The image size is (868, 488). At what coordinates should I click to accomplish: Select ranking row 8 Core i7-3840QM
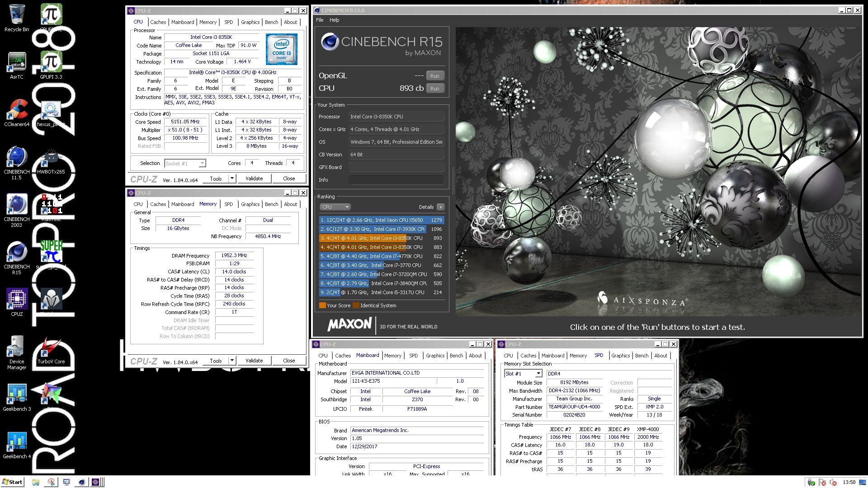tap(382, 283)
